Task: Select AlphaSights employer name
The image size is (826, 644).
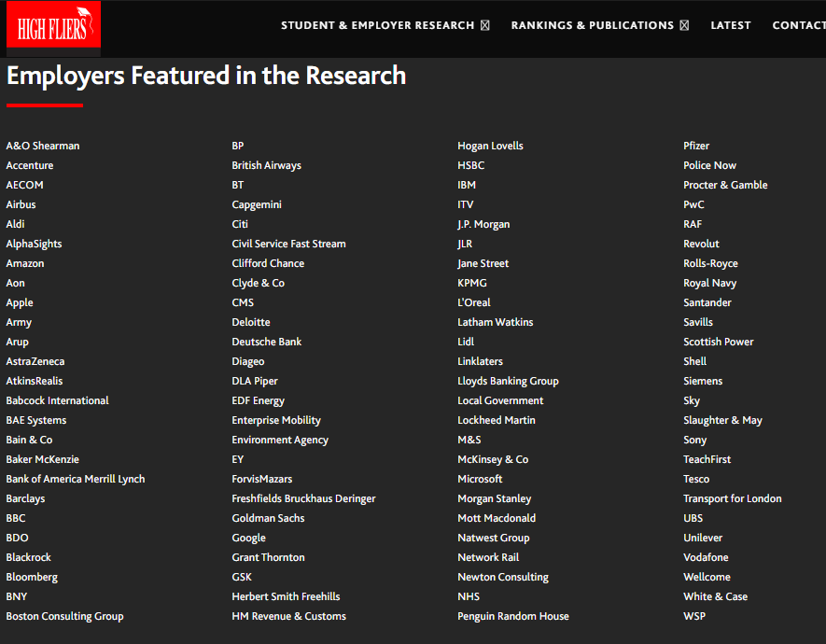Action: pyautogui.click(x=34, y=244)
